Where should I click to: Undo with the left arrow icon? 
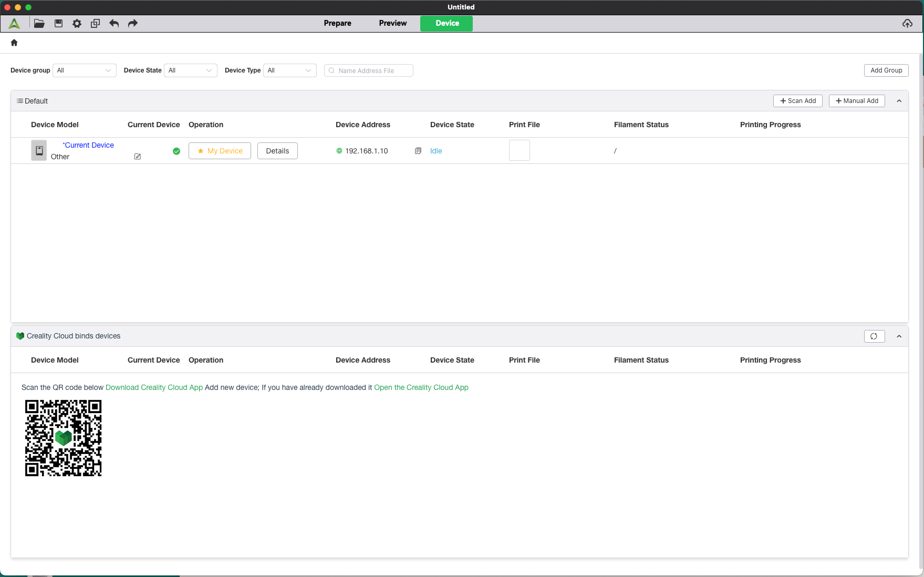point(114,23)
